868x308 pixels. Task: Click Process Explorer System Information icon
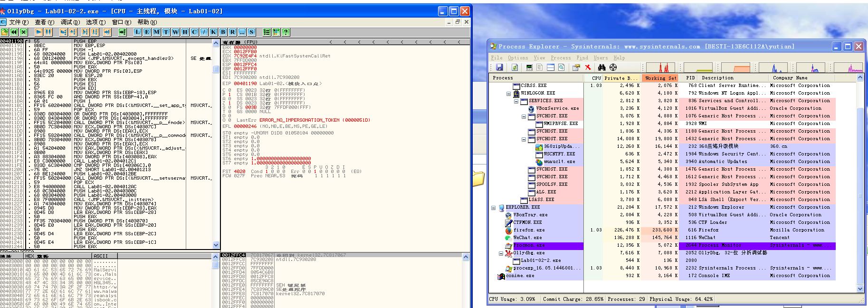pos(529,67)
